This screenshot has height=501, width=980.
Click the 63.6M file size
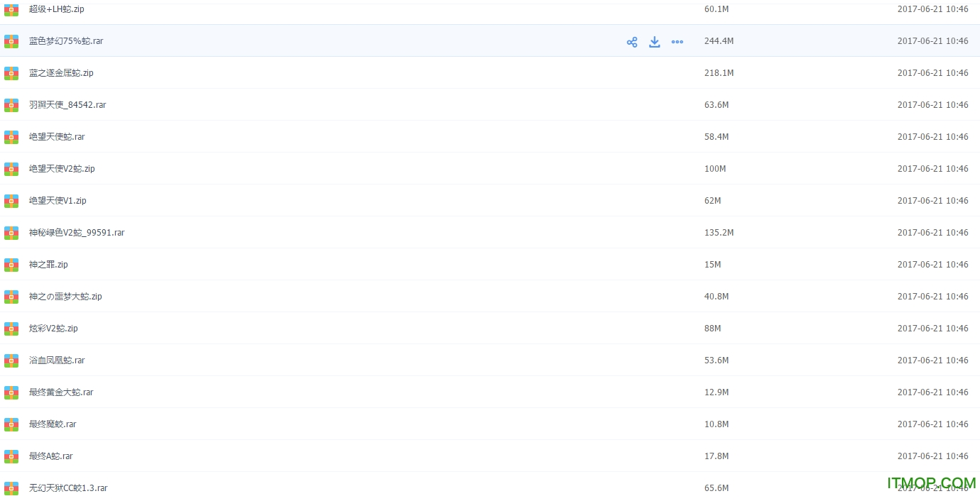point(717,105)
